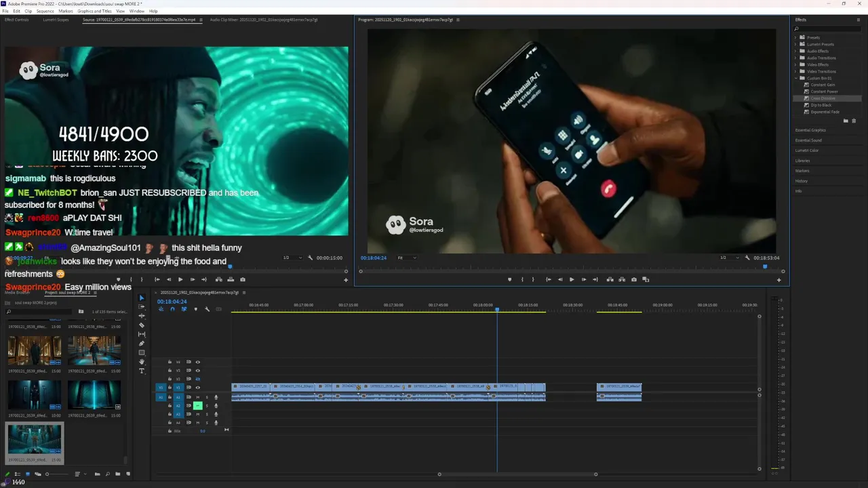Open Essential Sound panel

[x=808, y=140]
